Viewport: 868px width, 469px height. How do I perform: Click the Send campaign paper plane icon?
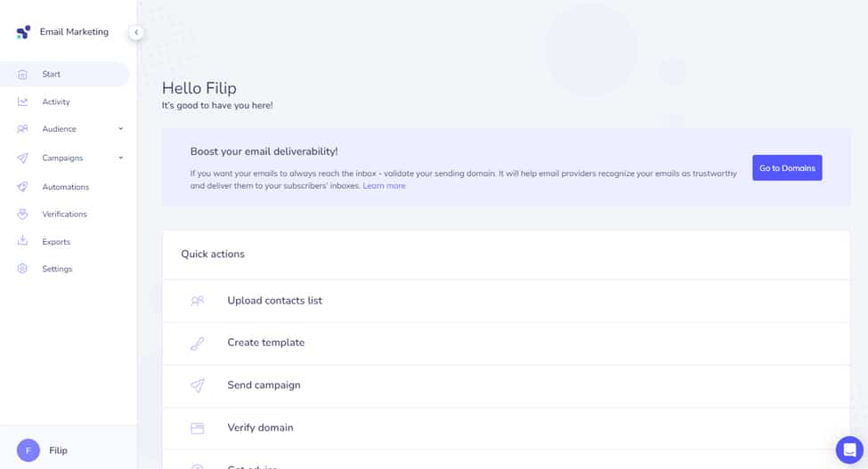tap(198, 385)
